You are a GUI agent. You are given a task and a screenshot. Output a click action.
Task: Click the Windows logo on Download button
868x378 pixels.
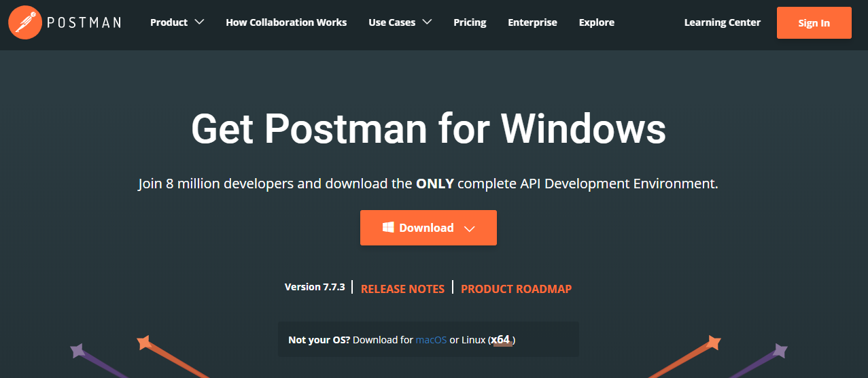click(x=388, y=227)
